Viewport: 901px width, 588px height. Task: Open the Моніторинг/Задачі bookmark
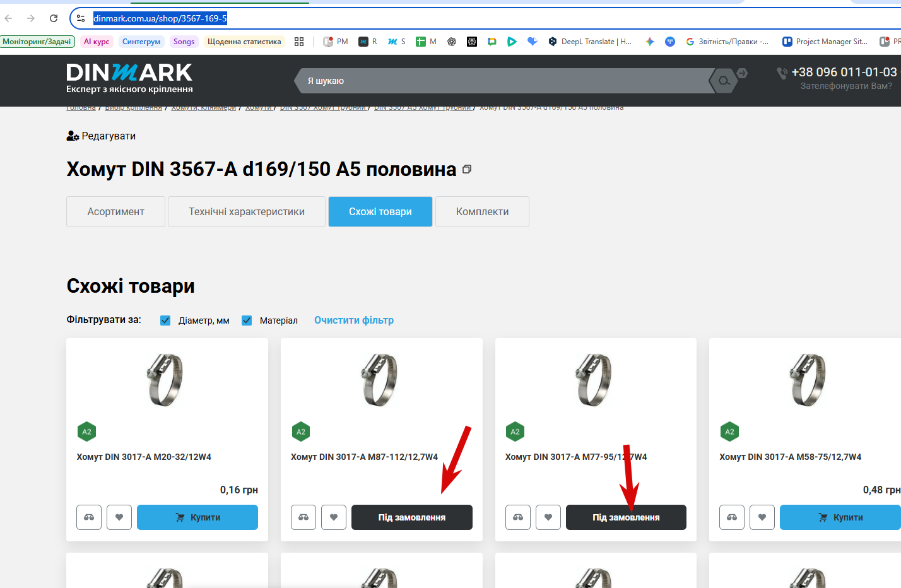37,42
